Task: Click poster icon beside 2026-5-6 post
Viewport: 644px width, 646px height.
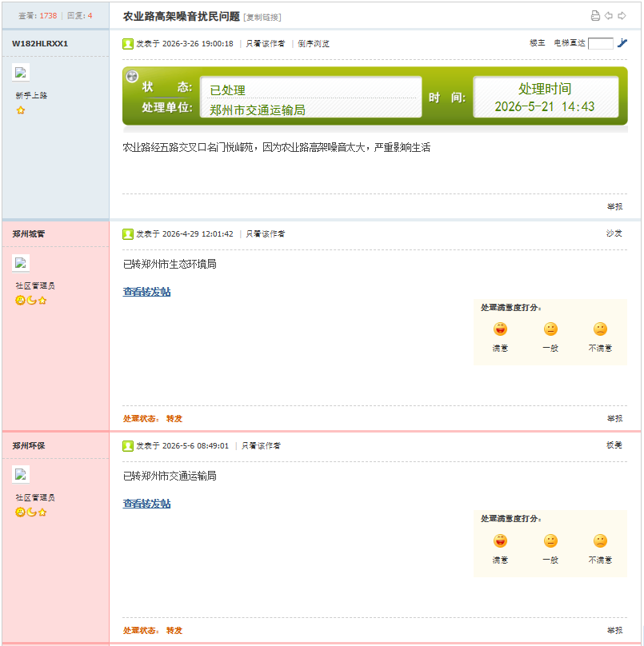Action: pos(128,446)
